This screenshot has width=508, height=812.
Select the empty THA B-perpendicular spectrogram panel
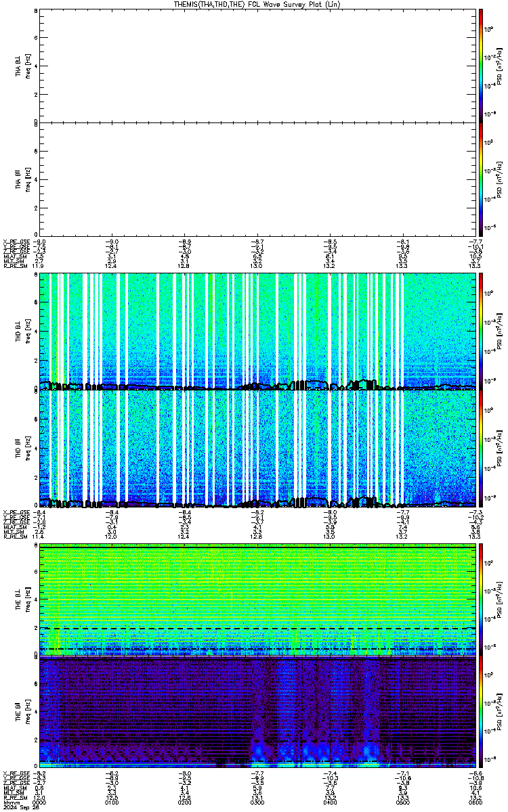pyautogui.click(x=258, y=65)
